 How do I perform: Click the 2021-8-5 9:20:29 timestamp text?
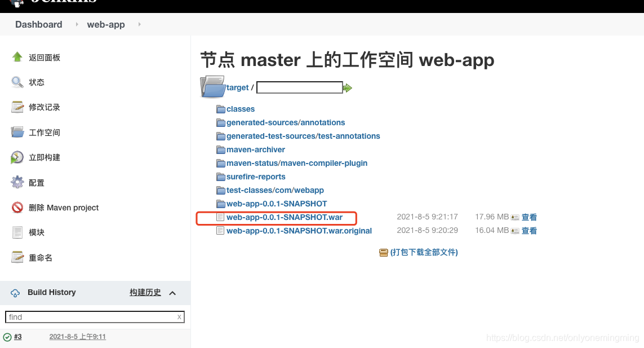427,230
